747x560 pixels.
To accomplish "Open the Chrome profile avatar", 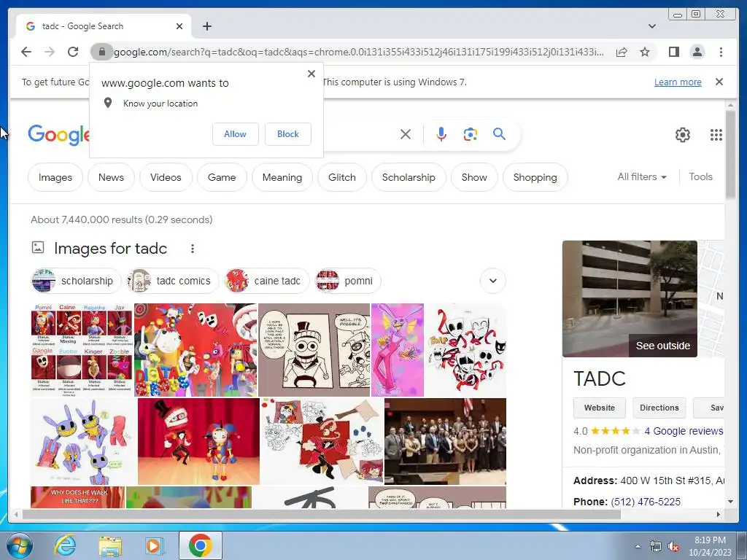I will [x=697, y=52].
